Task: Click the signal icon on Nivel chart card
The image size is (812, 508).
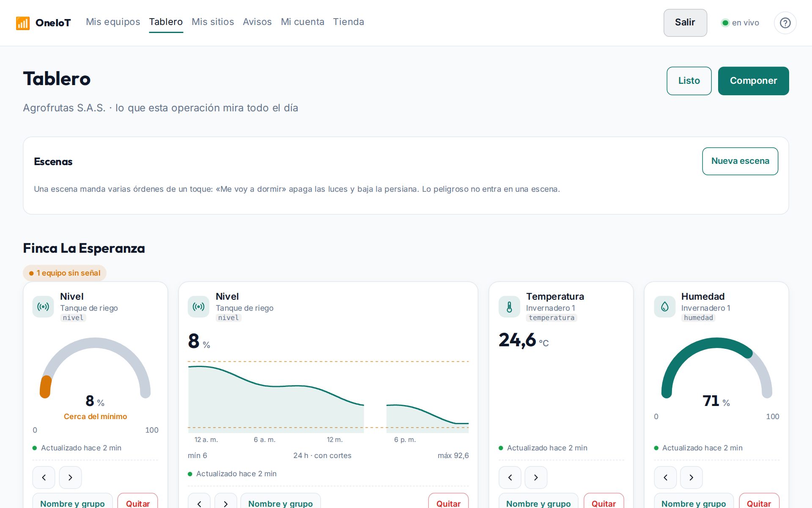Action: pyautogui.click(x=198, y=306)
